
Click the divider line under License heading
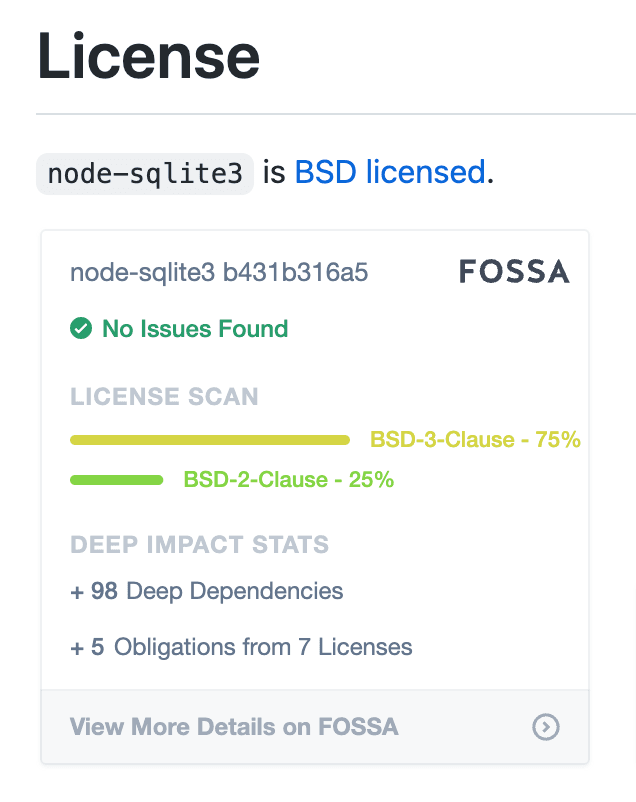pos(335,114)
